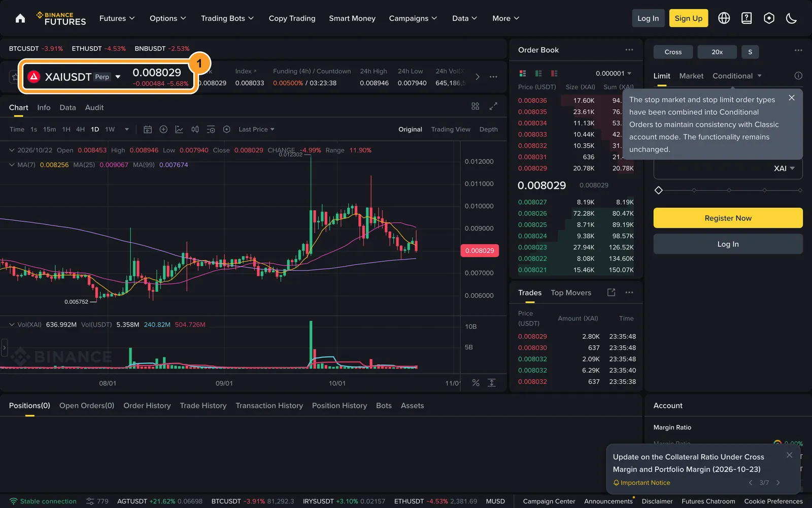Click the Sign Up button
The height and width of the screenshot is (508, 812).
689,18
